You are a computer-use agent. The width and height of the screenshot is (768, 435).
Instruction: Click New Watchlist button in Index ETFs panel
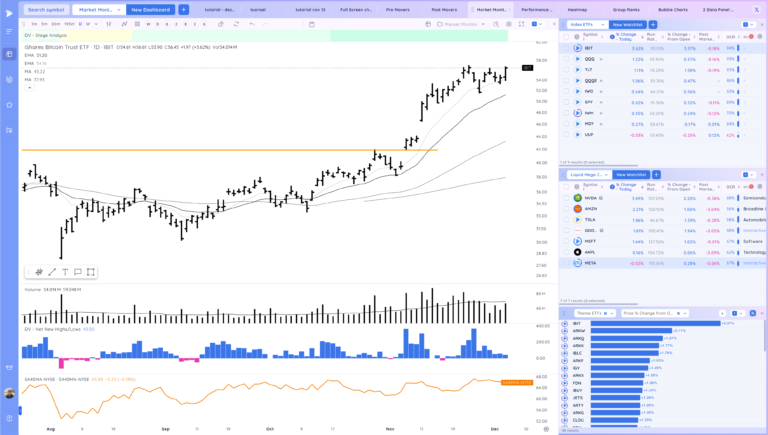click(x=628, y=23)
